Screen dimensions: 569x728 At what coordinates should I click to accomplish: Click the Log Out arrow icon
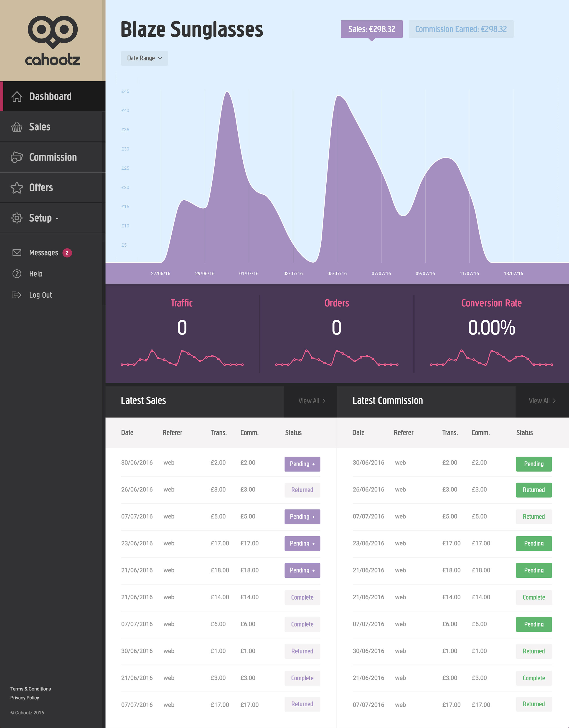17,295
